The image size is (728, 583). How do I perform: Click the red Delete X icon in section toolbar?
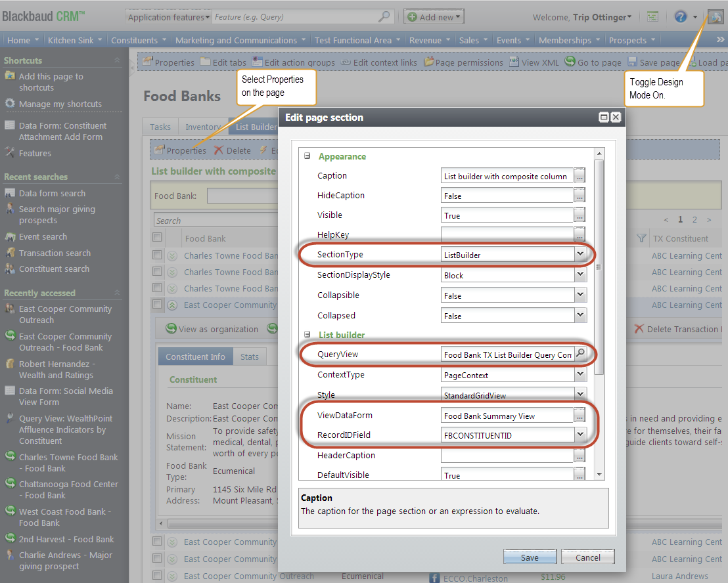tap(219, 150)
